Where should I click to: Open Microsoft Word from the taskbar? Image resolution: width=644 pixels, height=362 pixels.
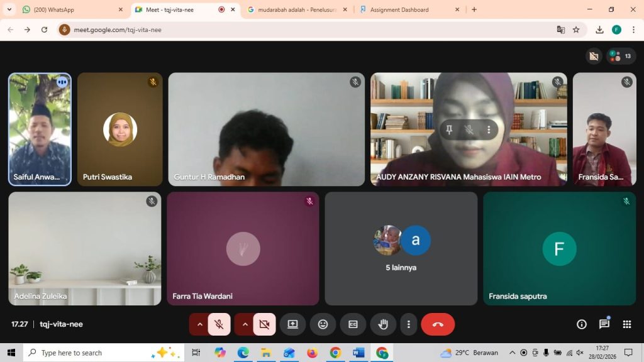pyautogui.click(x=358, y=353)
